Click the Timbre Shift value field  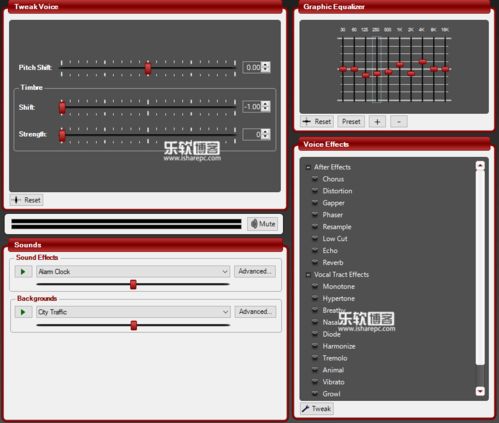tap(252, 107)
